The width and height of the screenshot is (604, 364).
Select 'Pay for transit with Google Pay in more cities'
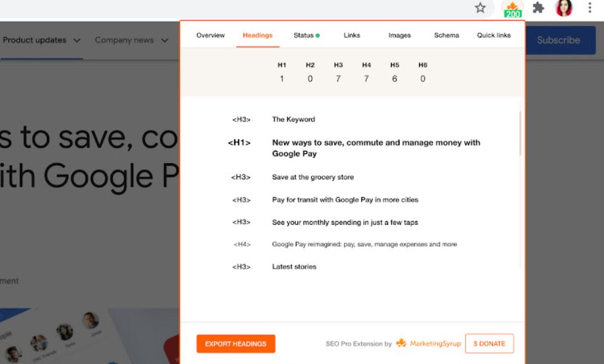[345, 200]
